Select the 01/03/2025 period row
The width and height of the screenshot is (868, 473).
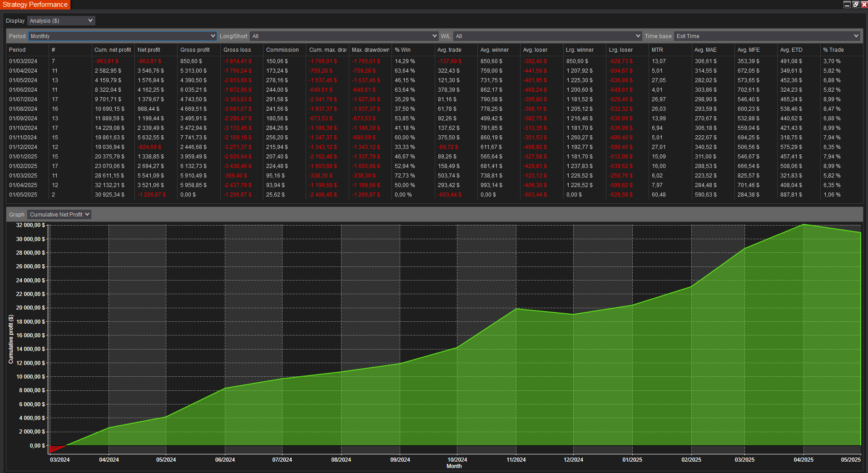[x=434, y=176]
